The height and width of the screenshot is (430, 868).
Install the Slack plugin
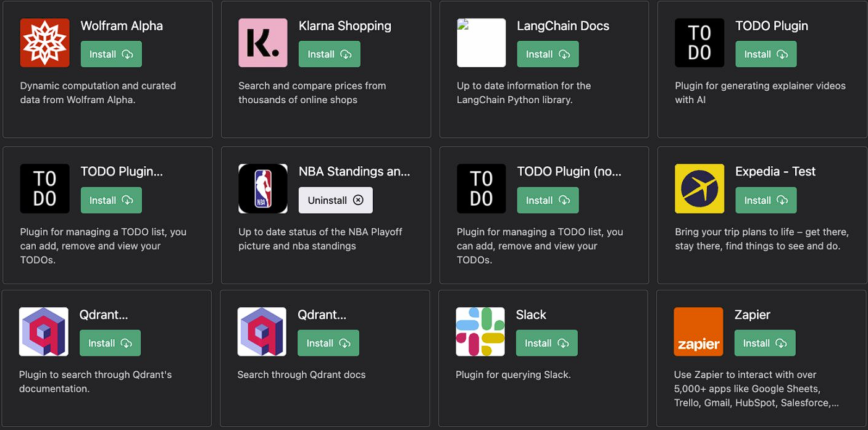click(546, 343)
